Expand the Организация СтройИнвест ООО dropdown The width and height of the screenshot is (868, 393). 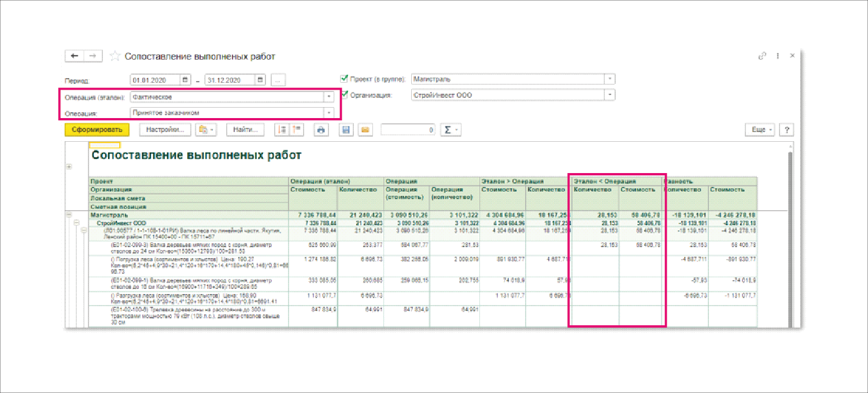[609, 95]
